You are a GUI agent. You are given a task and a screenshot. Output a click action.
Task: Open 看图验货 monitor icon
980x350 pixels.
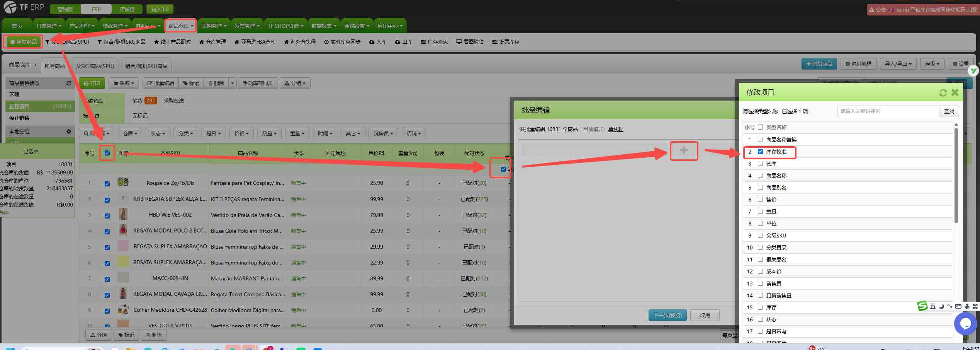pyautogui.click(x=470, y=42)
